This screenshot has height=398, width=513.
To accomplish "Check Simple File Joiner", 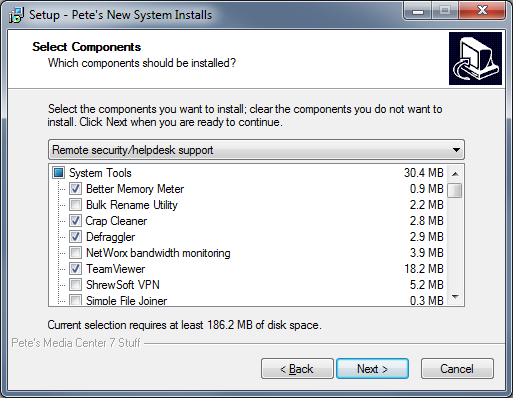I will [75, 300].
